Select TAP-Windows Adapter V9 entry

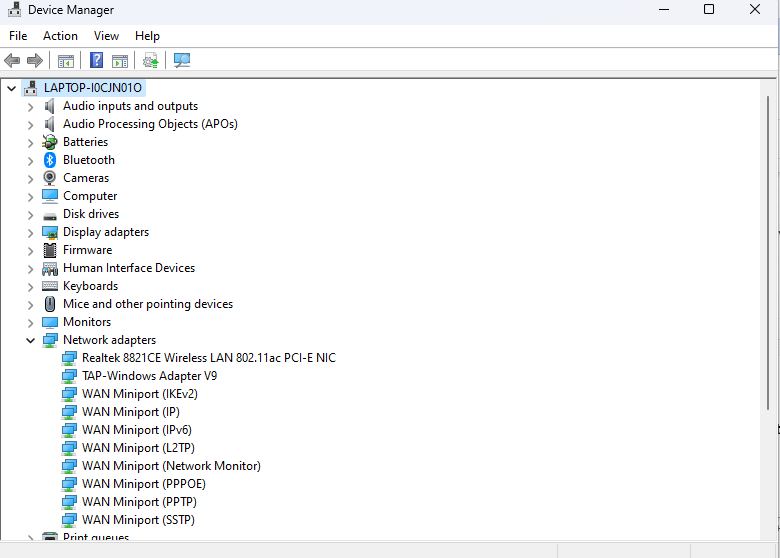click(x=149, y=376)
